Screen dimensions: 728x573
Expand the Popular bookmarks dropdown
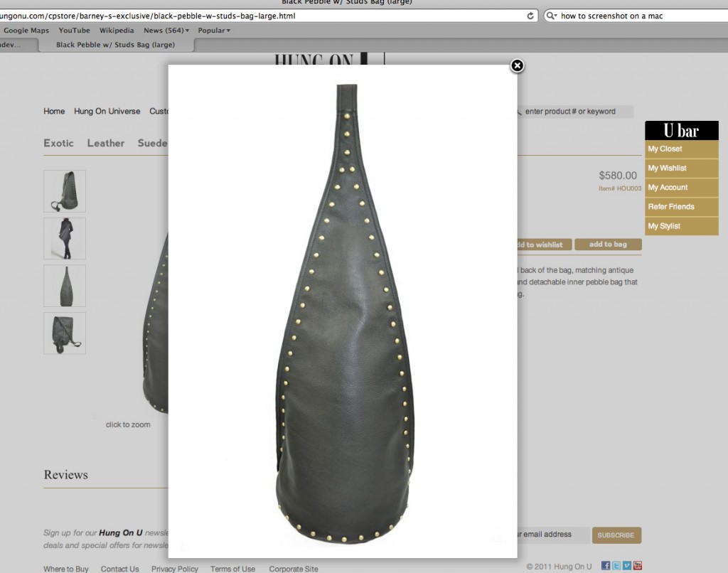[x=213, y=31]
